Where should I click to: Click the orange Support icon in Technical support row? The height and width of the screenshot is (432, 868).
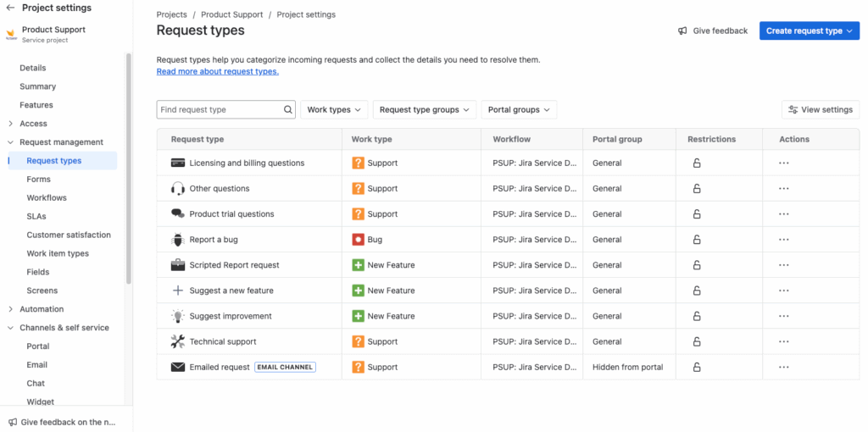click(359, 342)
